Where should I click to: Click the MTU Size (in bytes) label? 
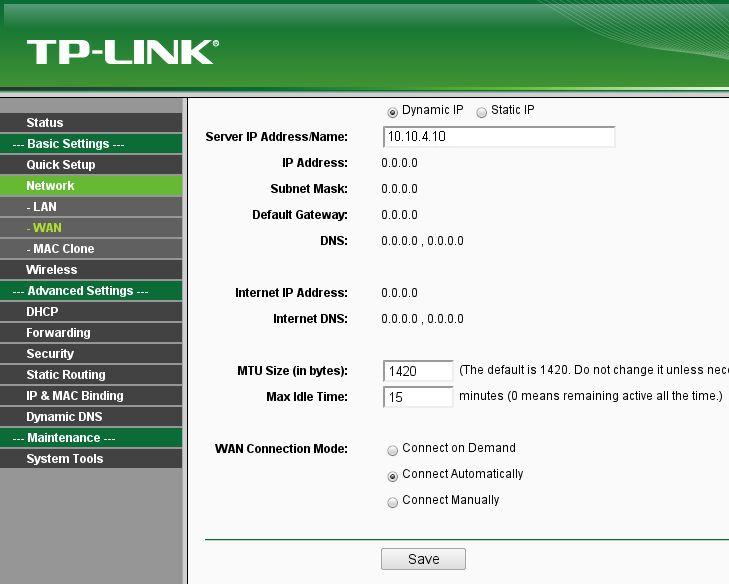pos(292,371)
